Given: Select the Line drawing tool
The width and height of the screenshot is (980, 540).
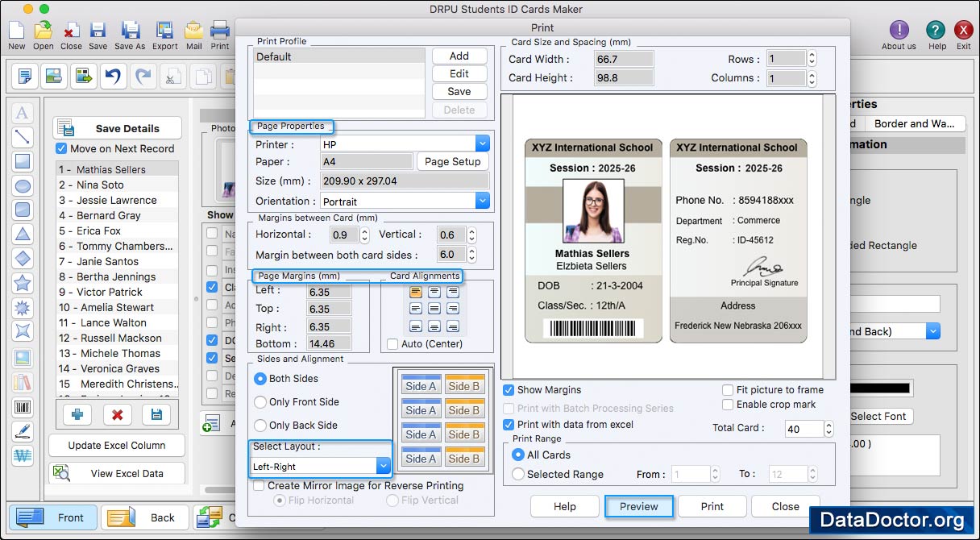Looking at the screenshot, I should [x=23, y=137].
